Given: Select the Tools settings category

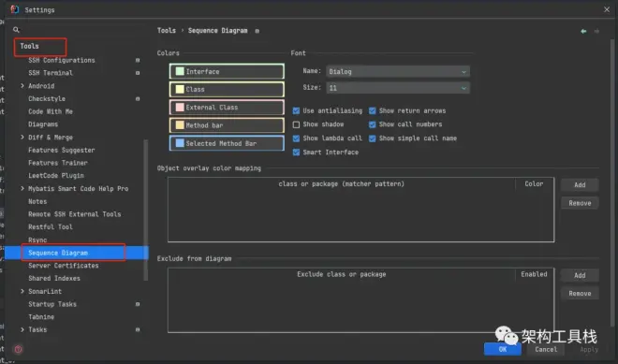Looking at the screenshot, I should click(x=30, y=46).
